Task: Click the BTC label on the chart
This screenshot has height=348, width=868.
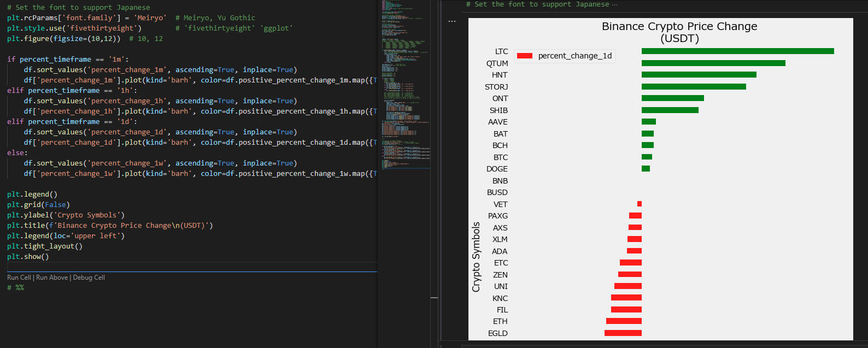Action: tap(501, 157)
